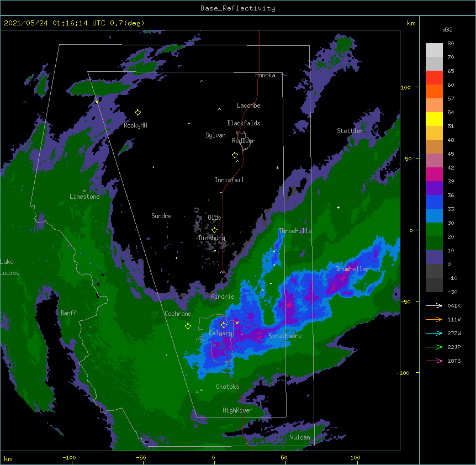
Task: Click the HighRiver map label
Action: [237, 410]
